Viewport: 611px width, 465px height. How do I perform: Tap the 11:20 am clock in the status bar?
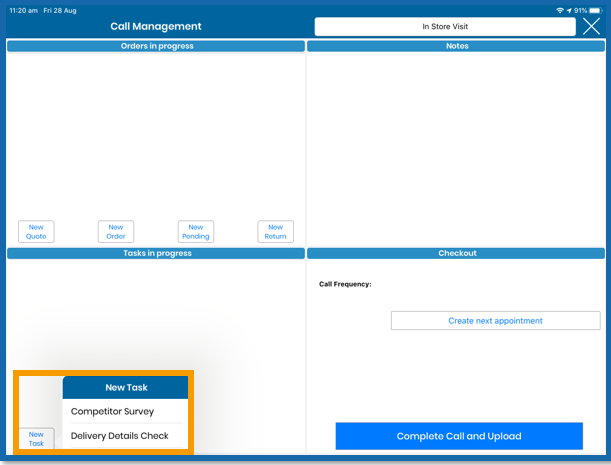(x=23, y=11)
